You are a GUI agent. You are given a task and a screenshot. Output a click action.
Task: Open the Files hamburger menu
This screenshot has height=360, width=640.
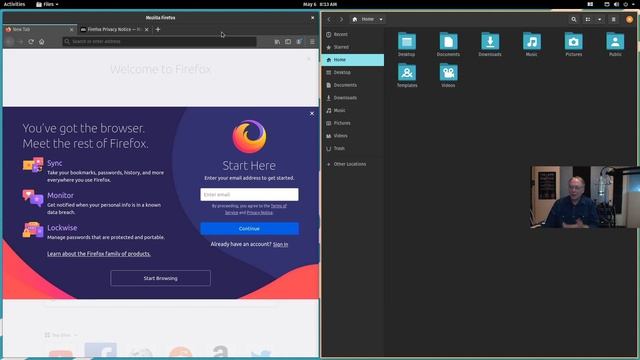point(613,19)
